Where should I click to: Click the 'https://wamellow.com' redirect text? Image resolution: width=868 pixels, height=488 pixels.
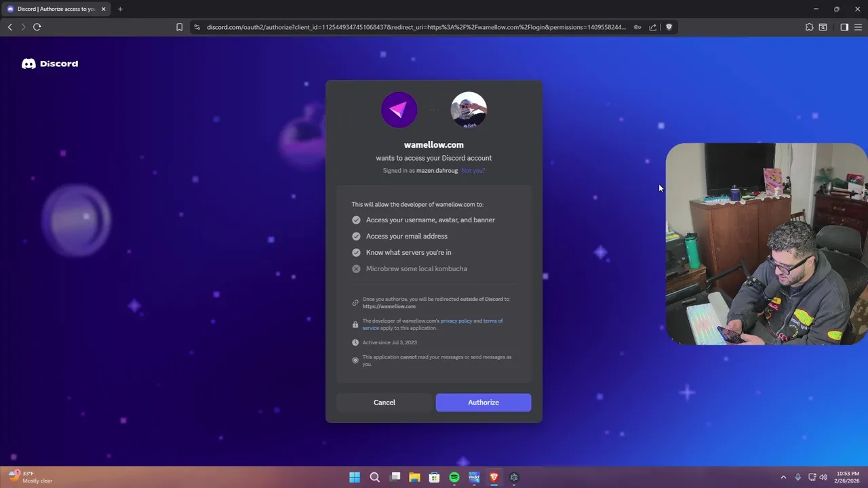coord(389,306)
